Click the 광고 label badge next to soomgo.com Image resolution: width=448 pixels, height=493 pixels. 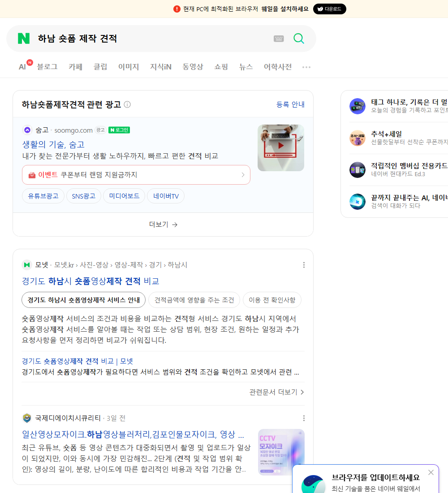point(100,130)
